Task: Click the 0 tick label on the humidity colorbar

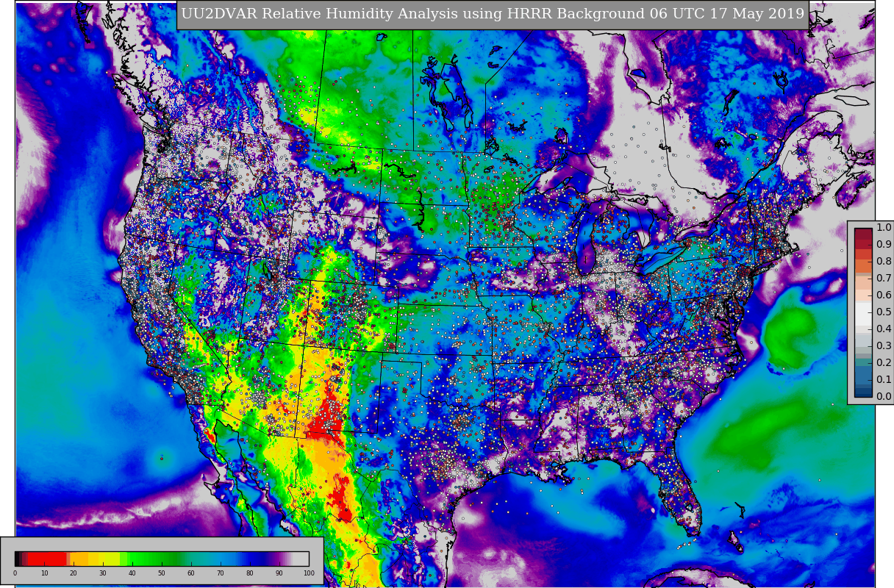Action: 15,573
